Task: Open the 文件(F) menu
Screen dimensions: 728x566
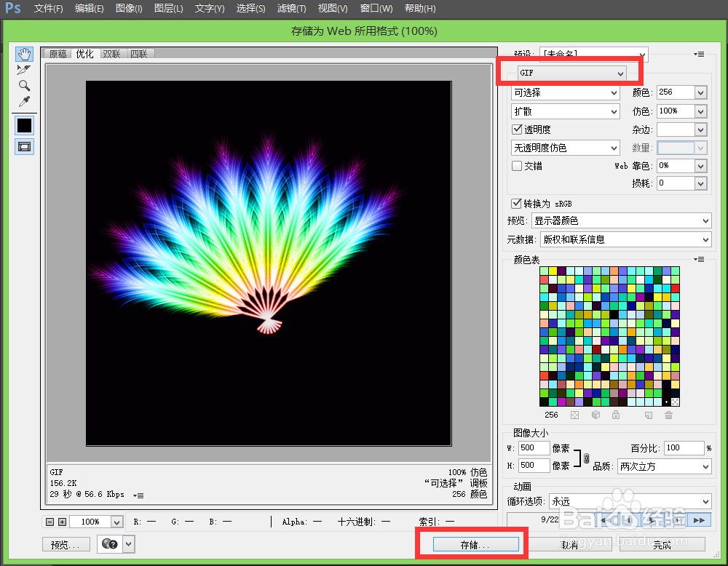Action: tap(48, 8)
